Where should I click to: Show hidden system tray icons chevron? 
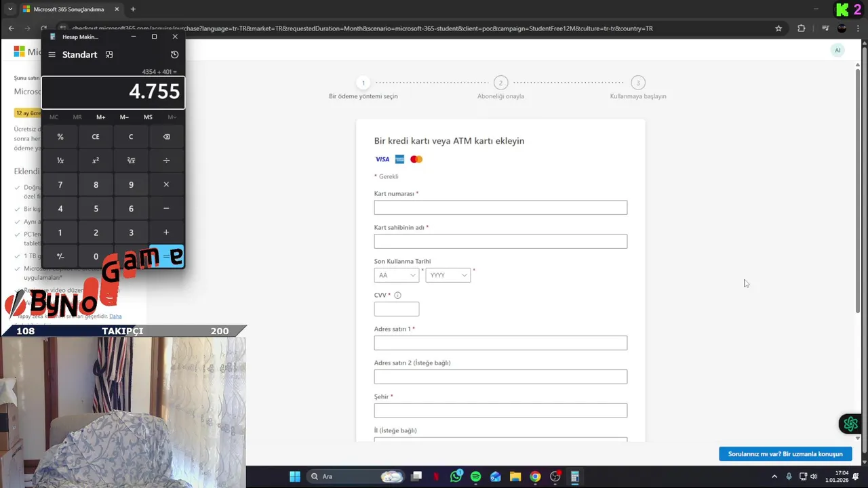point(774,476)
